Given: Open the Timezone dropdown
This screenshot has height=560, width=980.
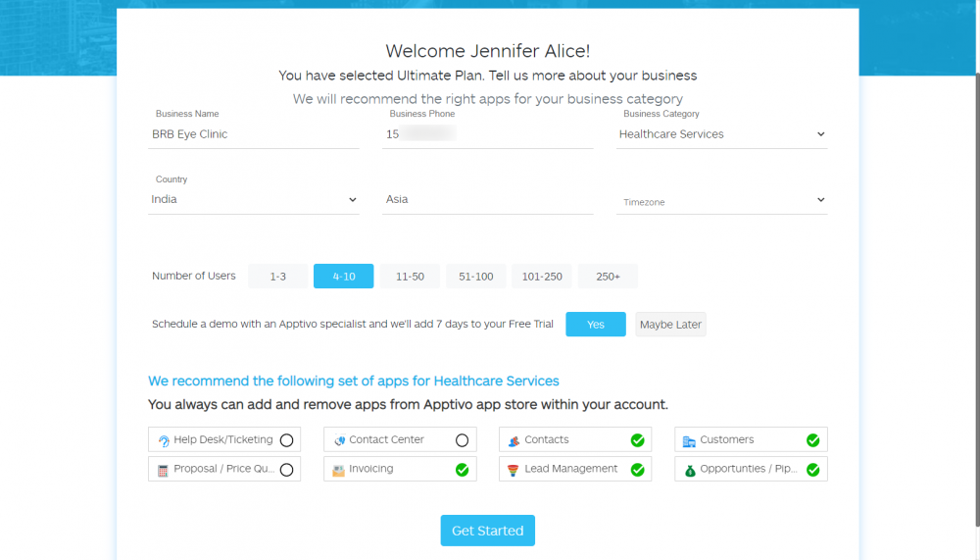Looking at the screenshot, I should tap(722, 201).
